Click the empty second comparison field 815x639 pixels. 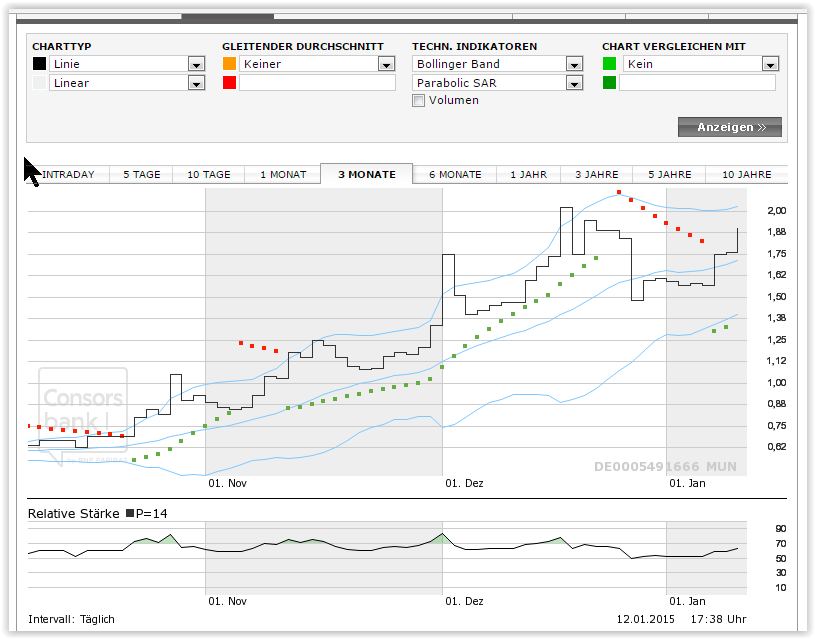click(x=697, y=83)
